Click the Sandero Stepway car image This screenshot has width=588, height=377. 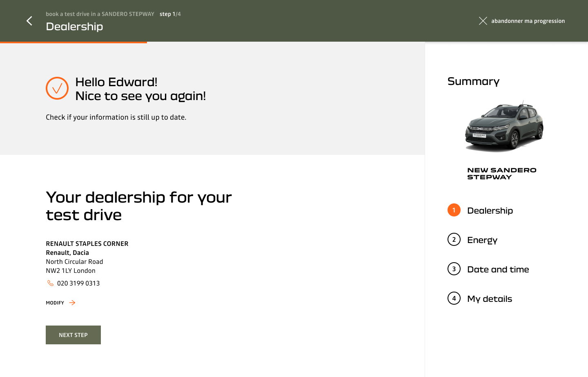click(504, 127)
